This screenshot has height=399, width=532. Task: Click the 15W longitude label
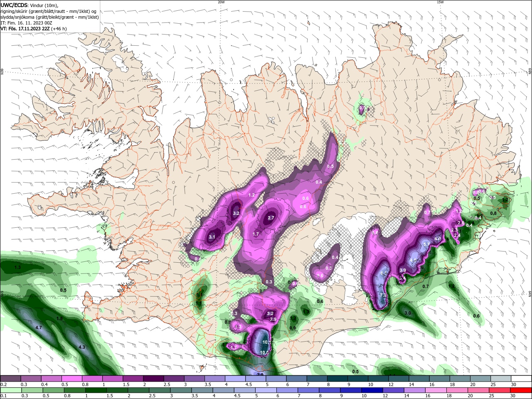(x=440, y=2)
